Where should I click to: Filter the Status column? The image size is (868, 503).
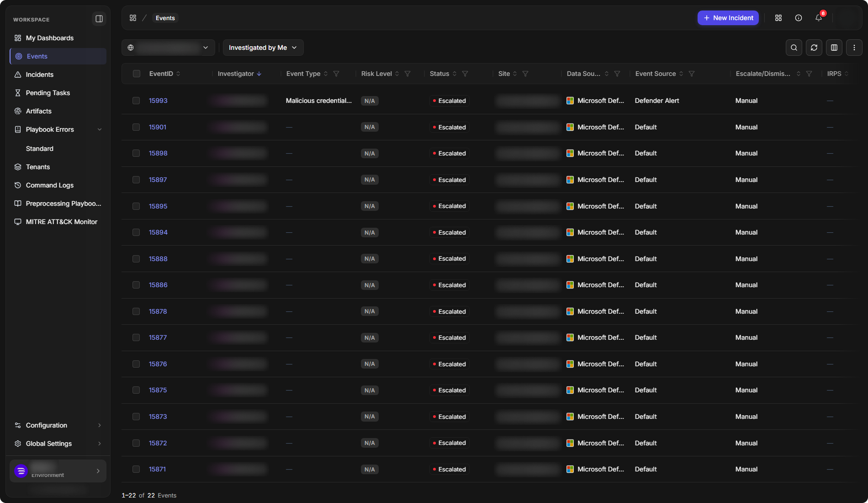(x=465, y=74)
